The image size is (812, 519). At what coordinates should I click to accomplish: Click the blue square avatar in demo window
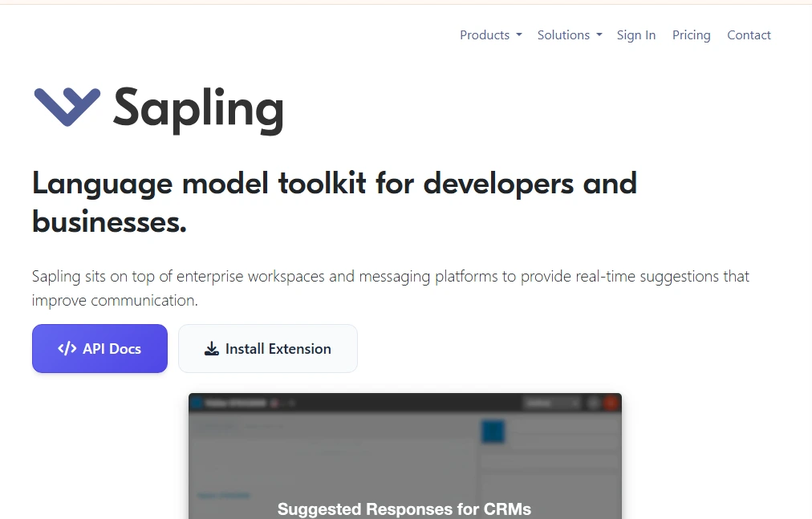tap(493, 432)
